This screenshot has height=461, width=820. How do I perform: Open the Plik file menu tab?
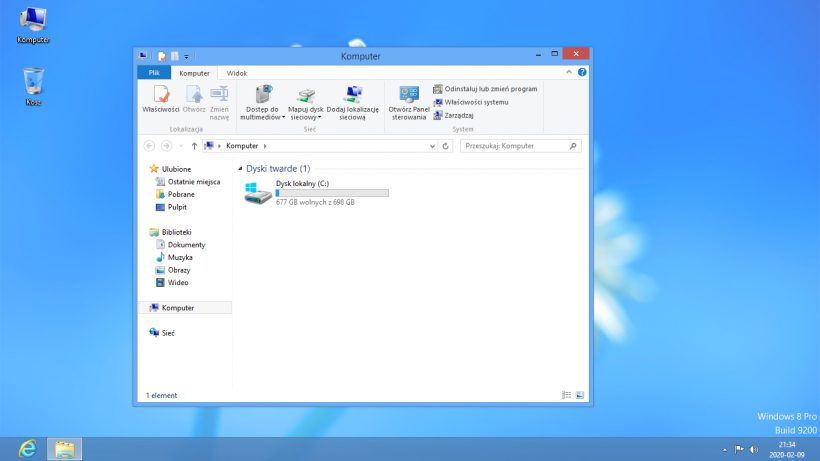pyautogui.click(x=154, y=73)
